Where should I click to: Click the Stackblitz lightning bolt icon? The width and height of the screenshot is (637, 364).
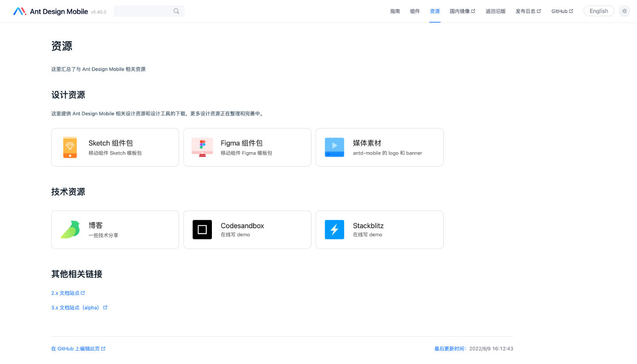pos(334,230)
